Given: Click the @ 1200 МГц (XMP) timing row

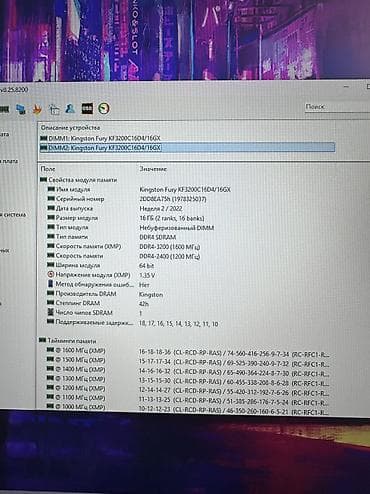Looking at the screenshot, I should [x=189, y=389].
